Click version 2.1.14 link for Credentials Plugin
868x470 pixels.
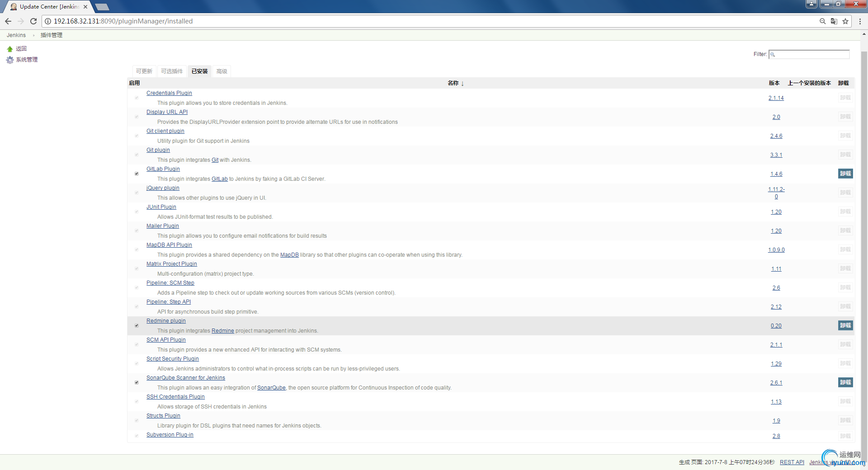click(776, 98)
